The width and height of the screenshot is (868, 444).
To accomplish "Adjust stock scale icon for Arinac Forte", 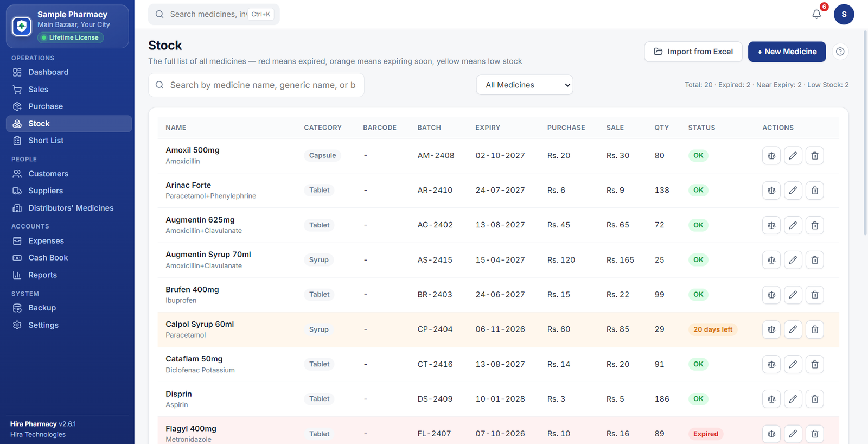I will click(771, 191).
